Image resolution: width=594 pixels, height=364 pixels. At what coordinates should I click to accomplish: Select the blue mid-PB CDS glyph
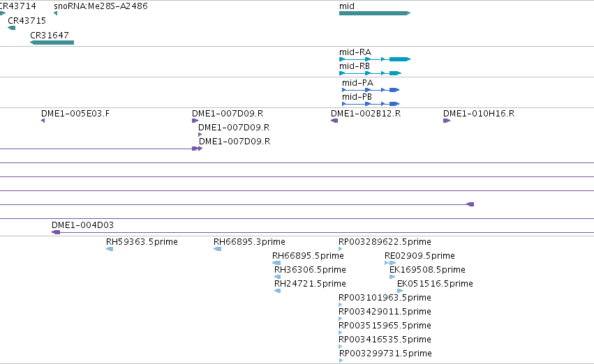(371, 104)
